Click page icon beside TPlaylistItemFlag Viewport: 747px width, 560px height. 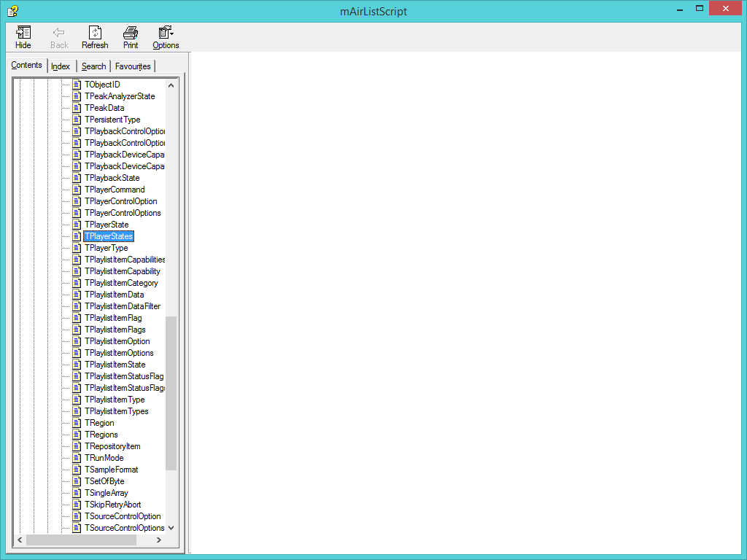tap(77, 318)
